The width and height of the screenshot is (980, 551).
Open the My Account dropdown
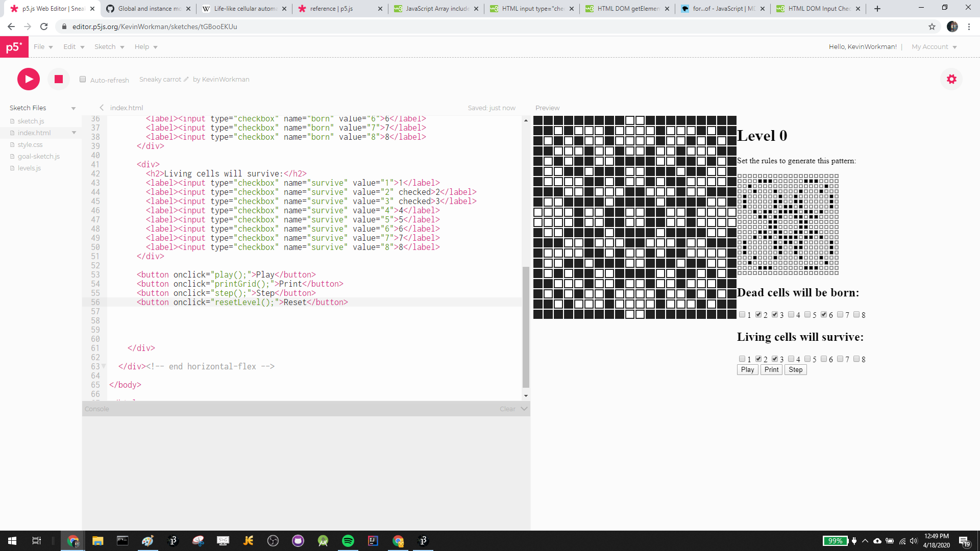pos(934,47)
